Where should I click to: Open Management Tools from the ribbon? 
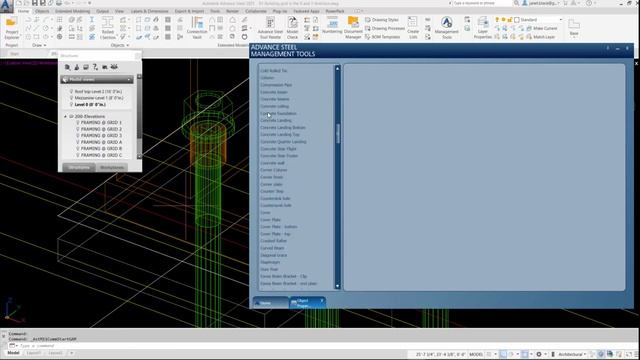click(x=447, y=28)
